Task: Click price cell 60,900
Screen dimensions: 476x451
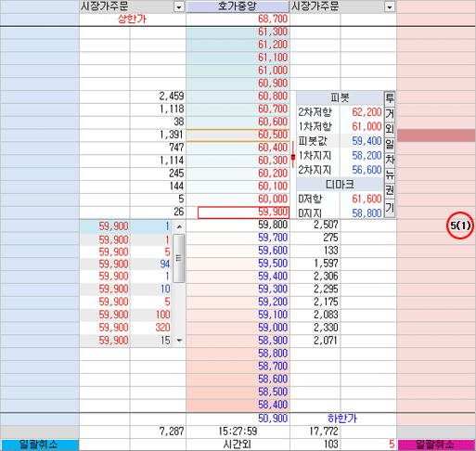Action: click(x=238, y=84)
